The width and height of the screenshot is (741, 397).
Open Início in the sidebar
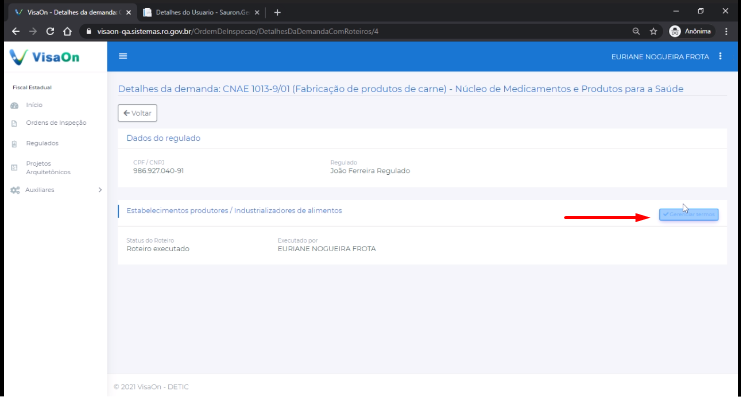34,105
